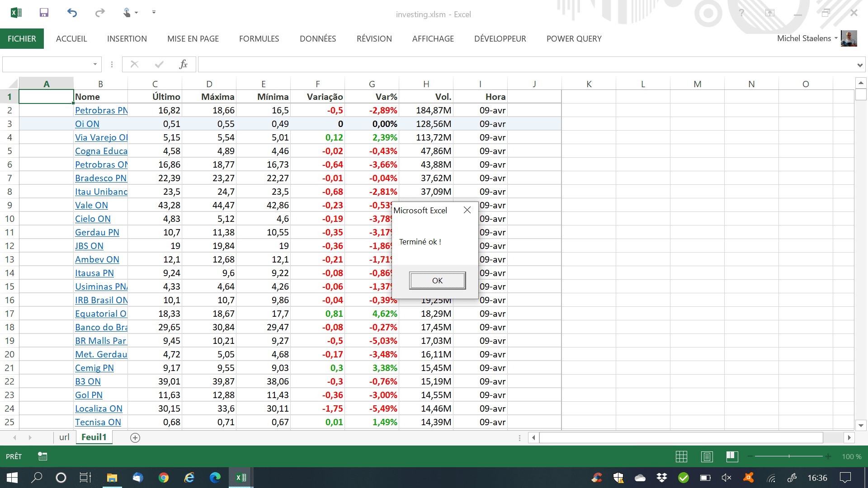The height and width of the screenshot is (488, 868).
Task: Click the Save icon in quick access toolbar
Action: pyautogui.click(x=44, y=13)
